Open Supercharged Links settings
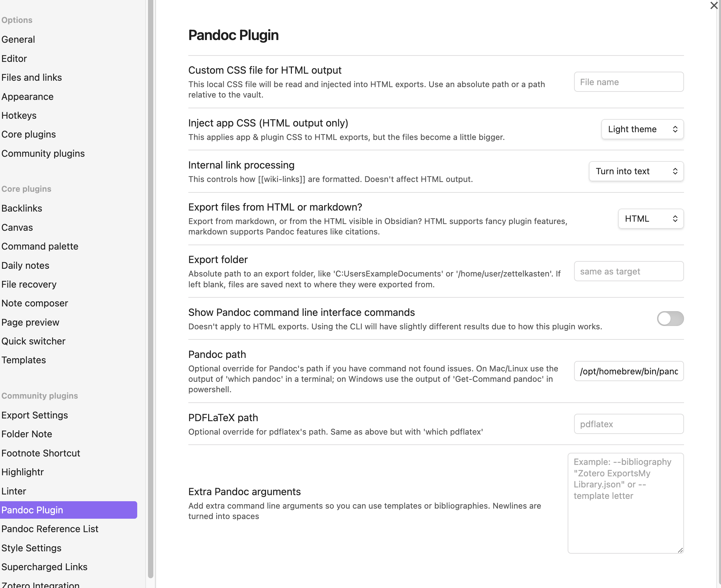Image resolution: width=721 pixels, height=588 pixels. [x=44, y=567]
